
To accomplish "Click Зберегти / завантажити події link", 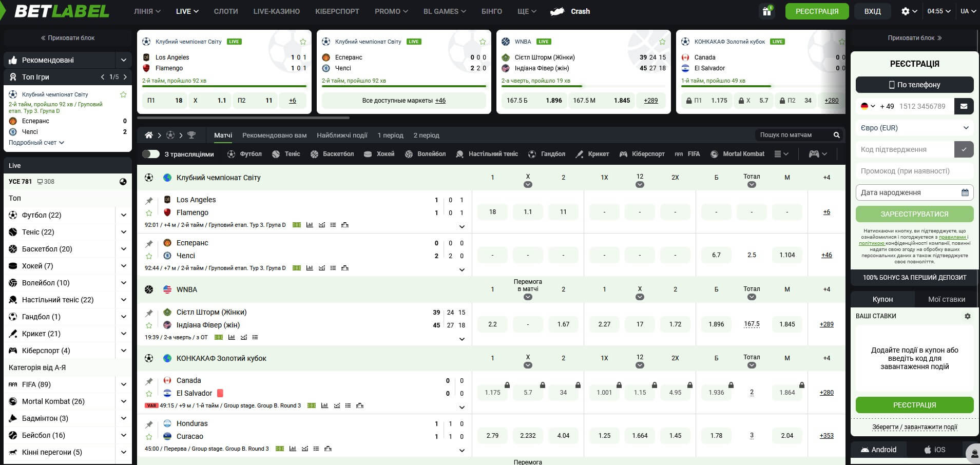I will point(915,427).
